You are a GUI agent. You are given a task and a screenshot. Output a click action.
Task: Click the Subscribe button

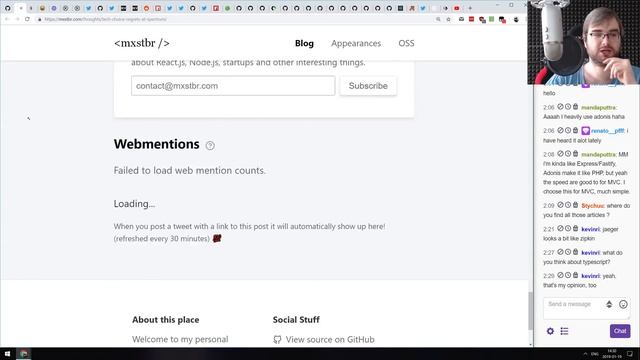click(368, 86)
